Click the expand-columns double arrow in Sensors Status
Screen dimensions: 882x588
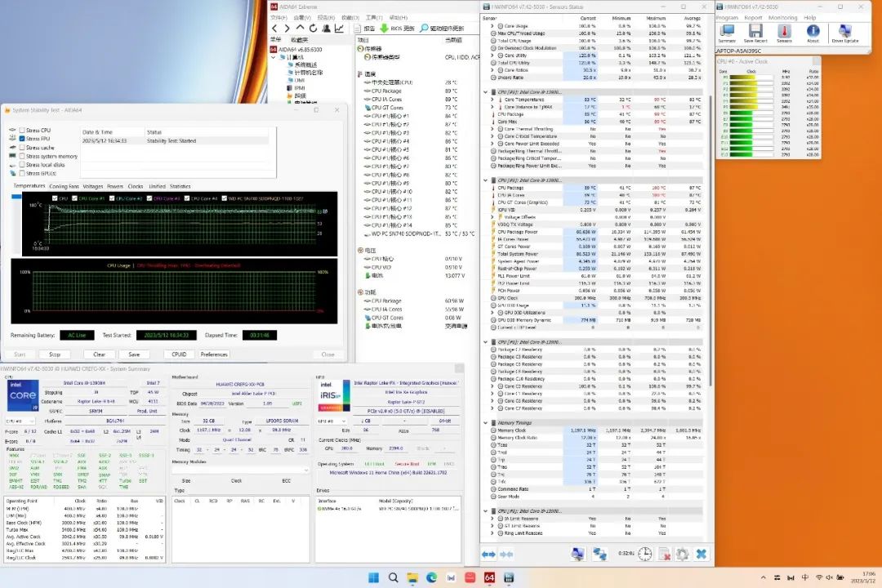point(489,555)
